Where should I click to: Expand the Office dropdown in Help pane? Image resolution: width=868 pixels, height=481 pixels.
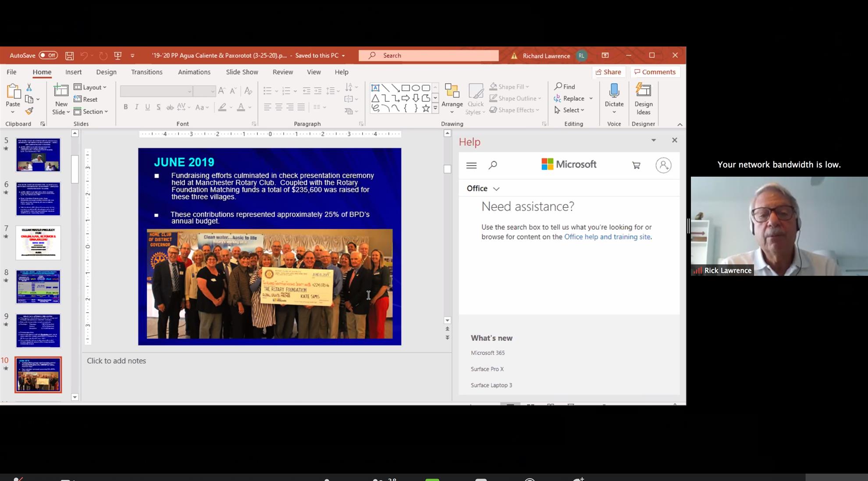click(x=483, y=189)
